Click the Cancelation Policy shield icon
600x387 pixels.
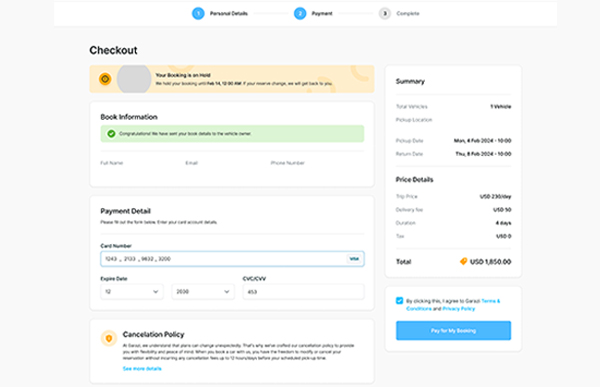(109, 338)
